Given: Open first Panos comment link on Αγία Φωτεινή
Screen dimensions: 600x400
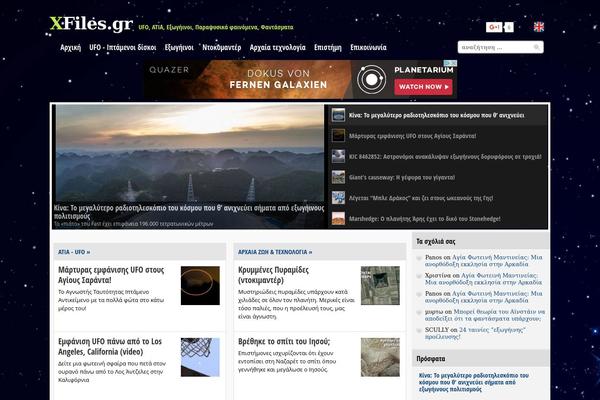Looking at the screenshot, I should 484,261.
